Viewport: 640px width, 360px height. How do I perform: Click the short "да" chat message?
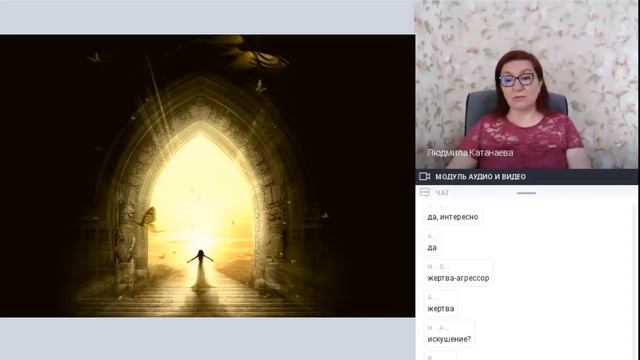click(x=432, y=247)
